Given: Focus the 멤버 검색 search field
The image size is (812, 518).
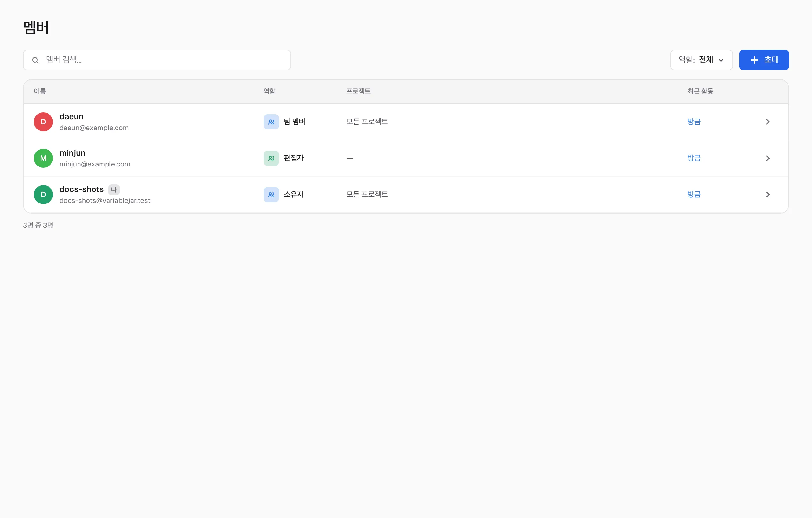Looking at the screenshot, I should click(157, 60).
